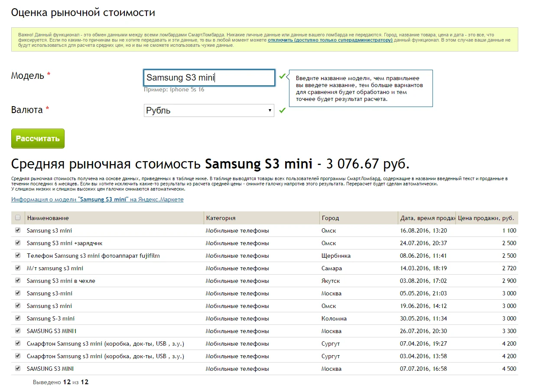
Task: Uncheck the SAMSUNG S3 MINI 4 500 row
Action: click(x=18, y=369)
